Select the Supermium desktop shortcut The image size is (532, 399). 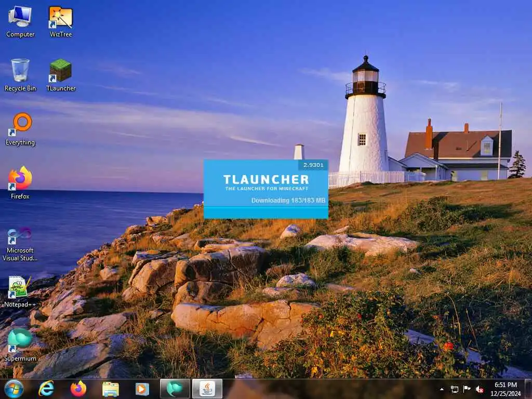pos(20,345)
